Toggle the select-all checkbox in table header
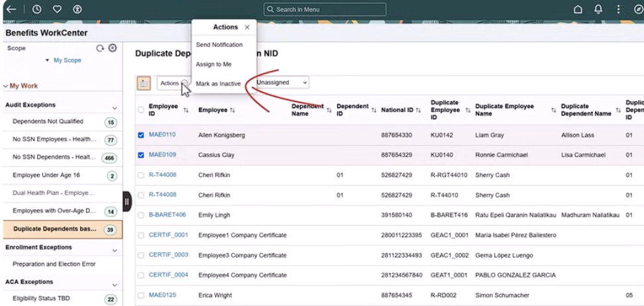The height and width of the screenshot is (306, 644). [141, 110]
